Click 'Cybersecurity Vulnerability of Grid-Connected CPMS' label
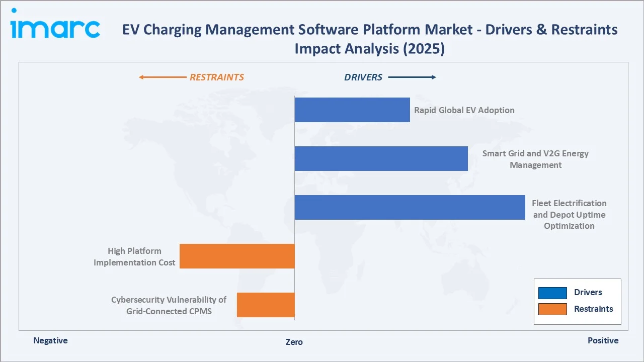 pos(169,305)
